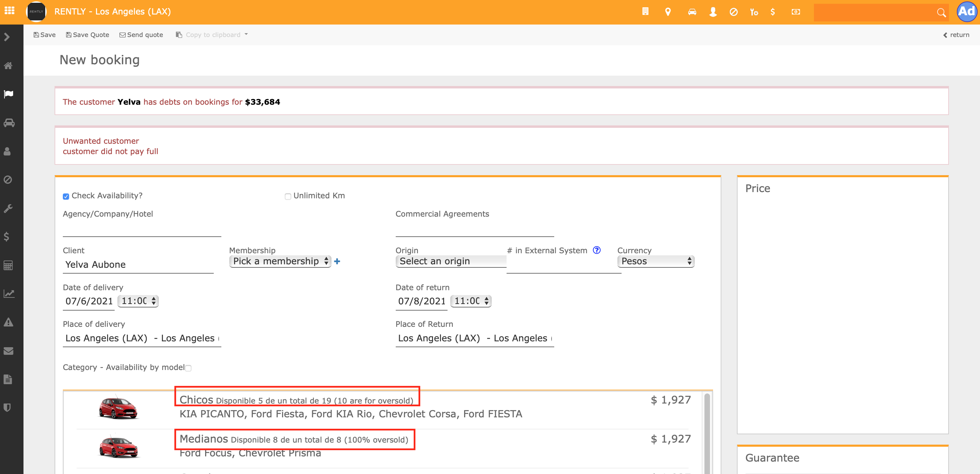Click the Commercial Agreements input field

[x=474, y=229]
